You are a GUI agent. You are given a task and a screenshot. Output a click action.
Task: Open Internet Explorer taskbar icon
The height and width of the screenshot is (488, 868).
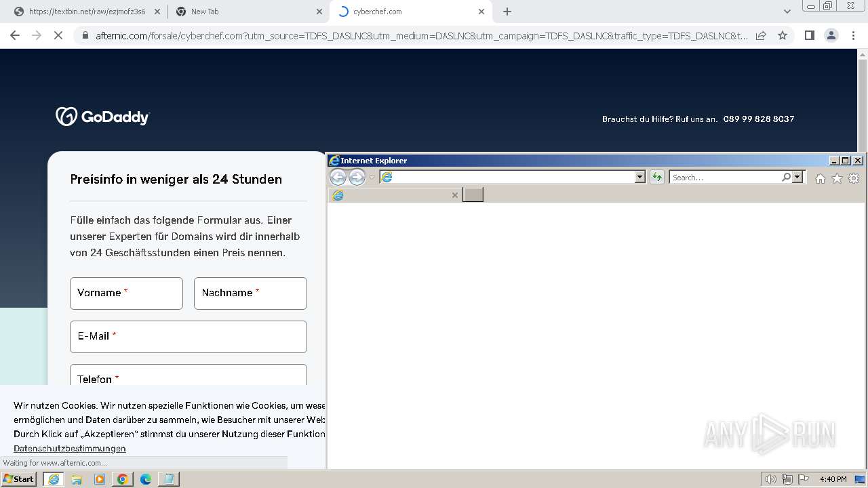pyautogui.click(x=54, y=479)
